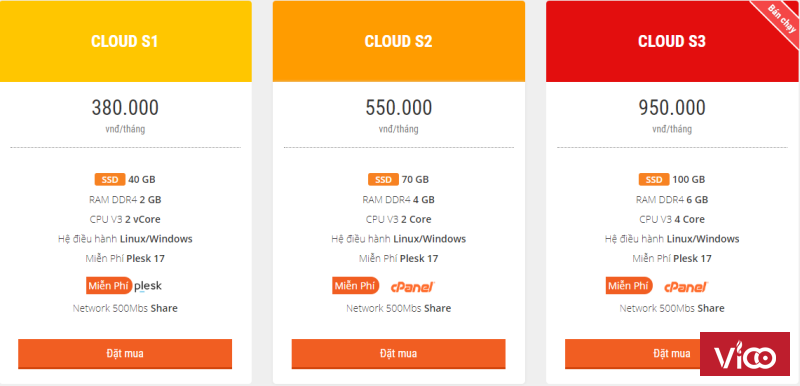Image resolution: width=800 pixels, height=386 pixels.
Task: Click the Bán chạy ribbon on Cloud S3
Action: click(780, 22)
